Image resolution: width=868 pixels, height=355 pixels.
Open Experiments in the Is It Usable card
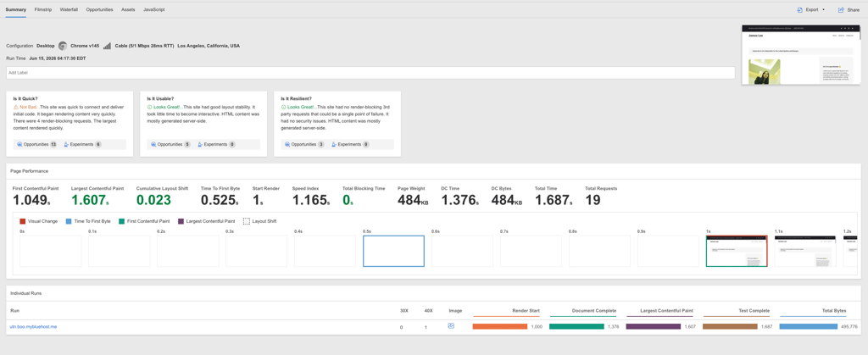(216, 144)
